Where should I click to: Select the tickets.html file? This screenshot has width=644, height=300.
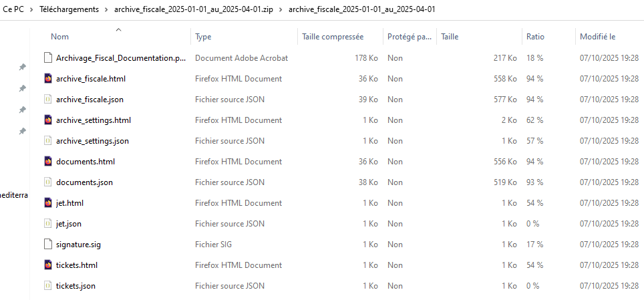point(77,265)
